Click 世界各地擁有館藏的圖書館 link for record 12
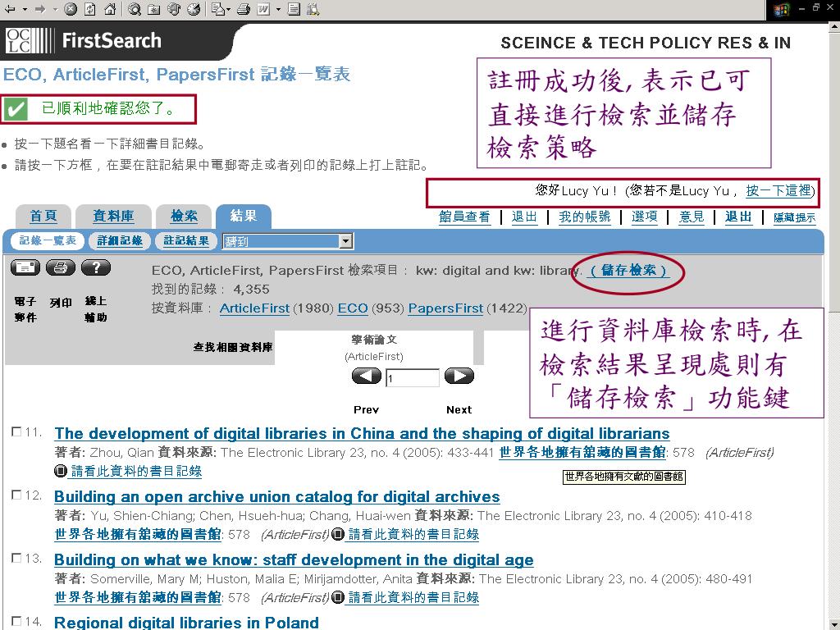840x630 pixels. point(138,535)
